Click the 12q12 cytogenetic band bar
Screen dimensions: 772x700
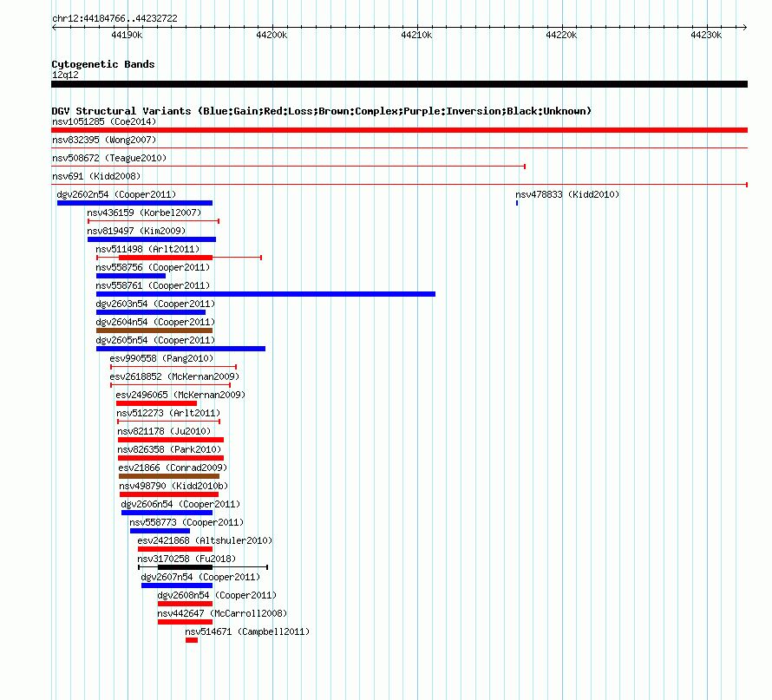coord(399,84)
